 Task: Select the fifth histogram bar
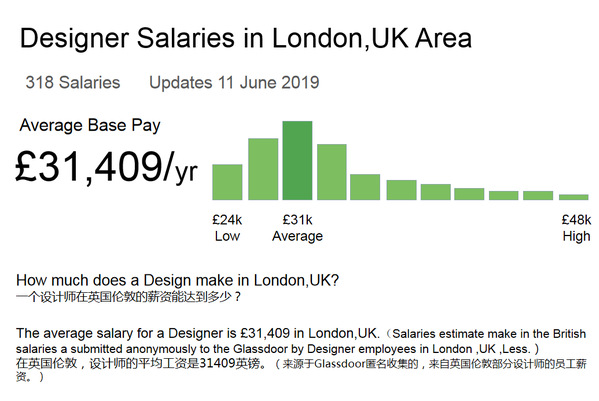tap(365, 187)
